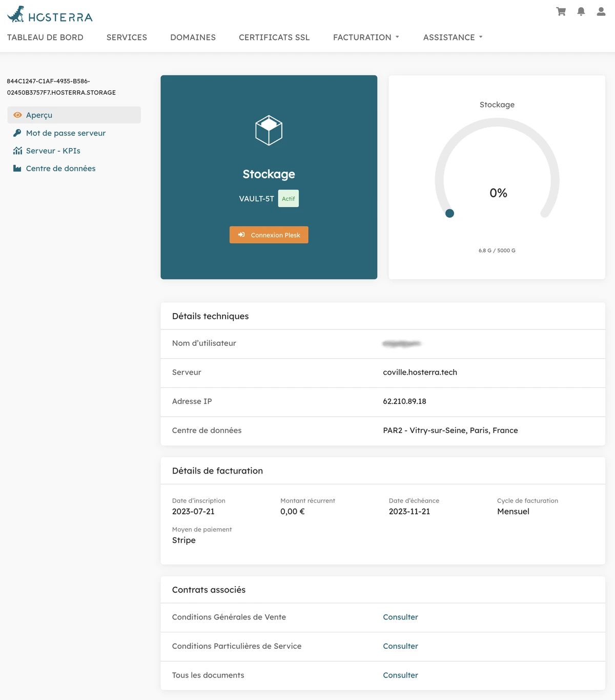Expand the Facturation dropdown menu
This screenshot has width=615, height=700.
(366, 37)
